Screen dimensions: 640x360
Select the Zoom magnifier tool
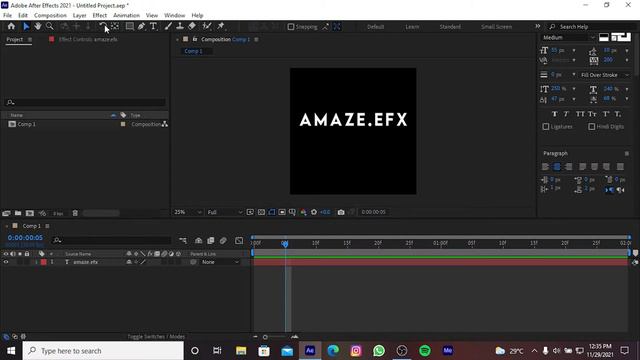[49, 27]
